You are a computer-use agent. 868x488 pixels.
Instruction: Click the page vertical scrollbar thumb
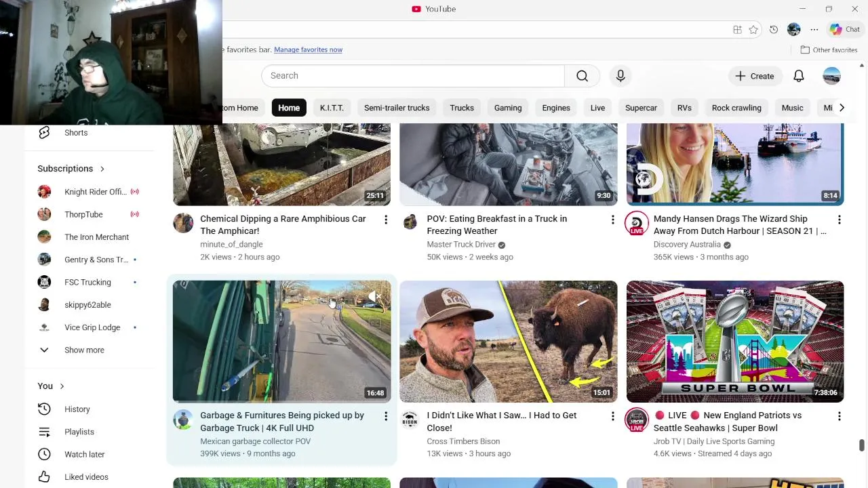[862, 446]
